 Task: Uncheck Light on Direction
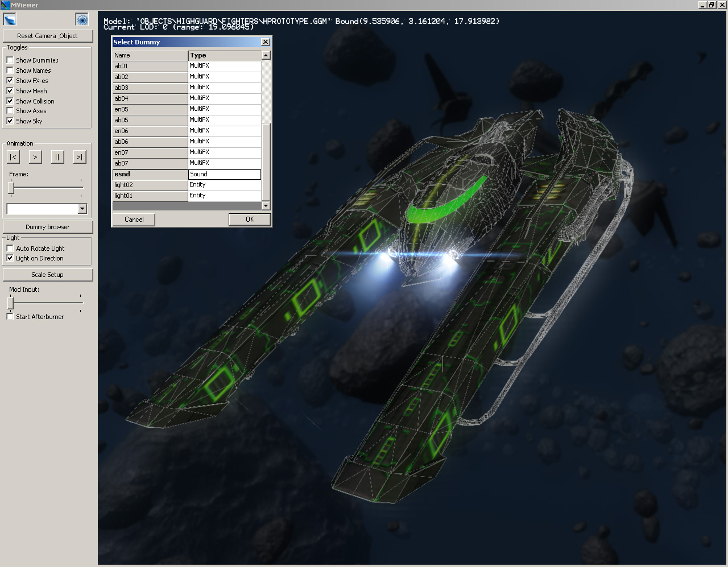10,258
